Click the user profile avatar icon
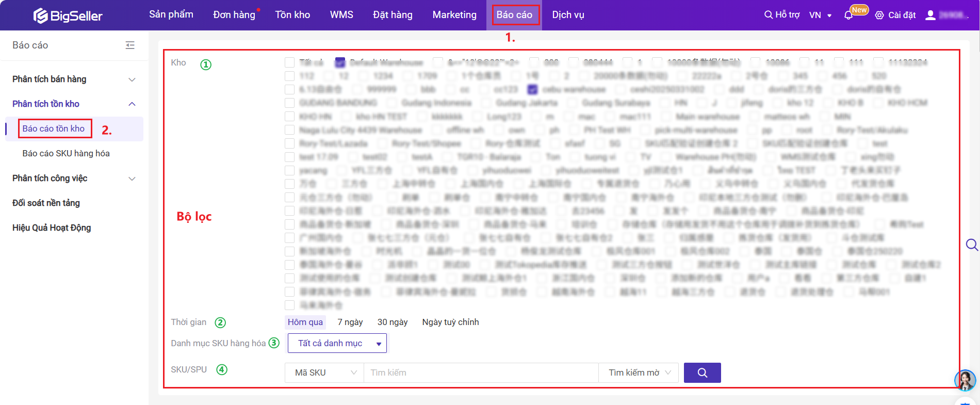The width and height of the screenshot is (980, 405). coord(930,15)
